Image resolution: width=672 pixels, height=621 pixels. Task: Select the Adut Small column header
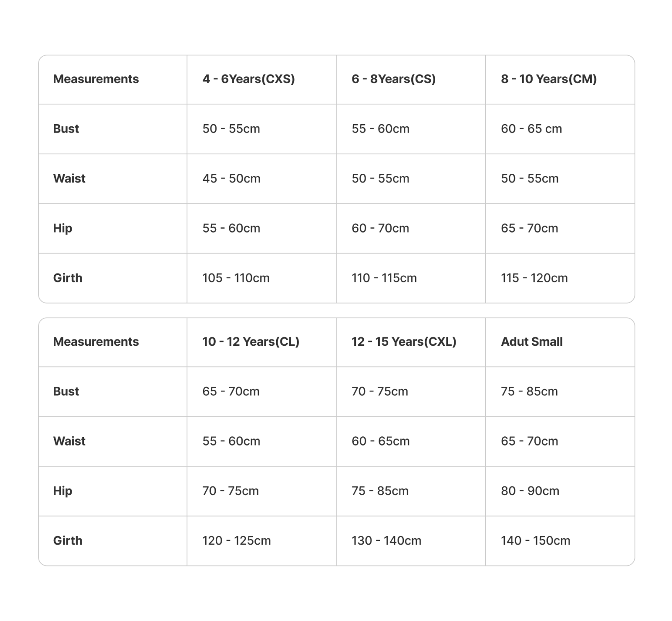pyautogui.click(x=531, y=342)
